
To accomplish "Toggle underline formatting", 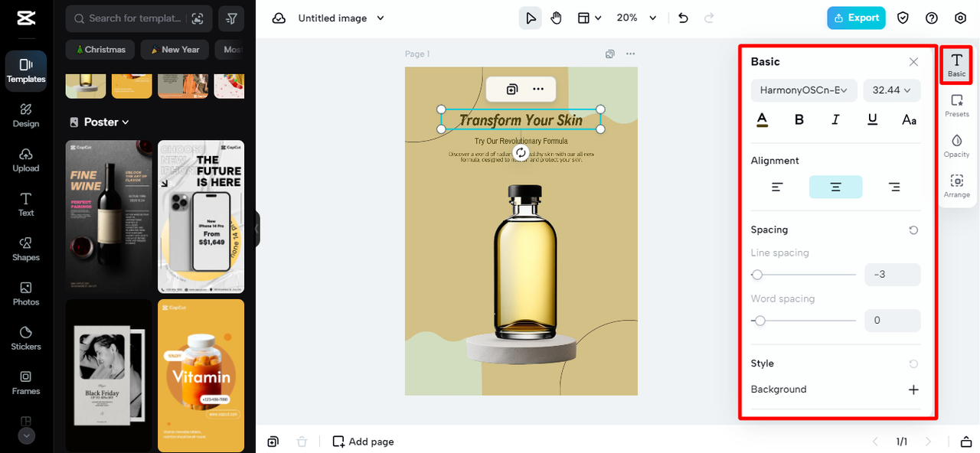I will [x=872, y=120].
